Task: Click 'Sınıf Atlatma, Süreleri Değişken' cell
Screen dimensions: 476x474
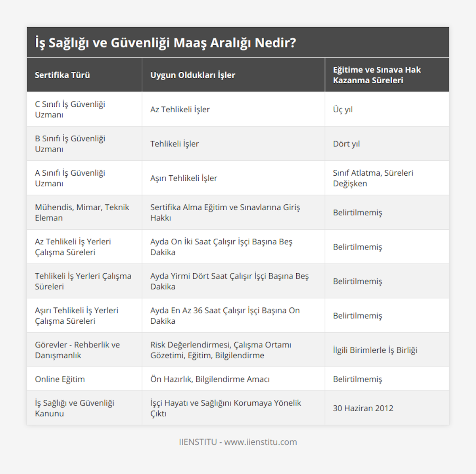Action: [x=373, y=178]
